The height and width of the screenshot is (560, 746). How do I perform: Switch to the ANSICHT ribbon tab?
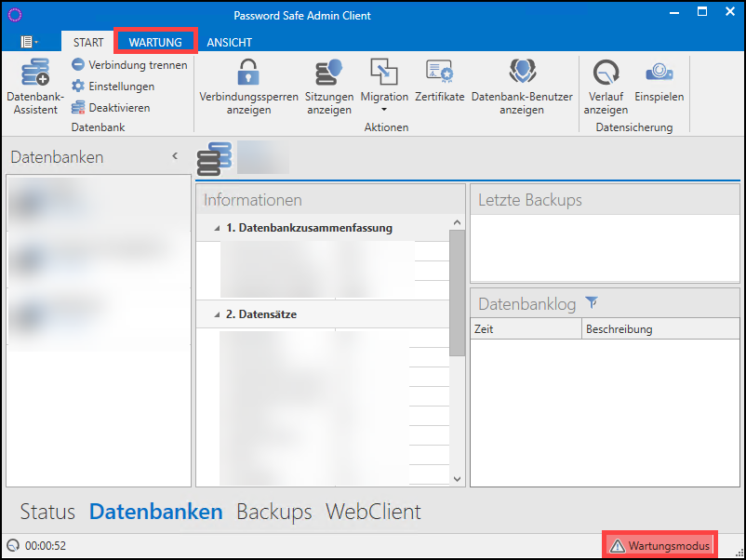230,43
